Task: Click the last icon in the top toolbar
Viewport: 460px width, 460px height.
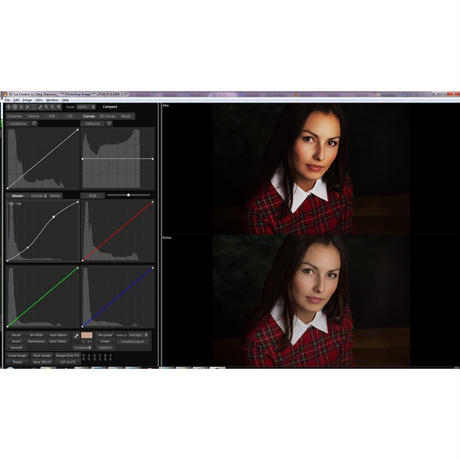Action: pyautogui.click(x=59, y=107)
